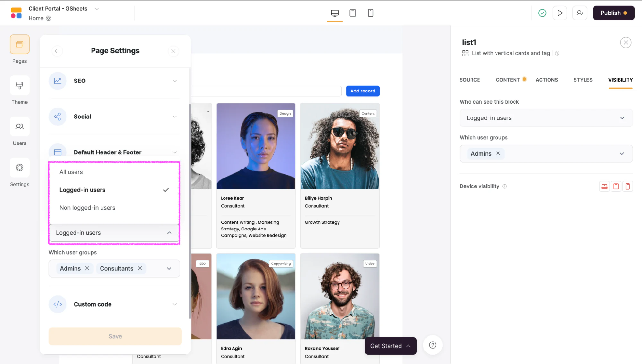Switch to mobile preview icon
Viewport: 642px width, 364px height.
tap(371, 13)
